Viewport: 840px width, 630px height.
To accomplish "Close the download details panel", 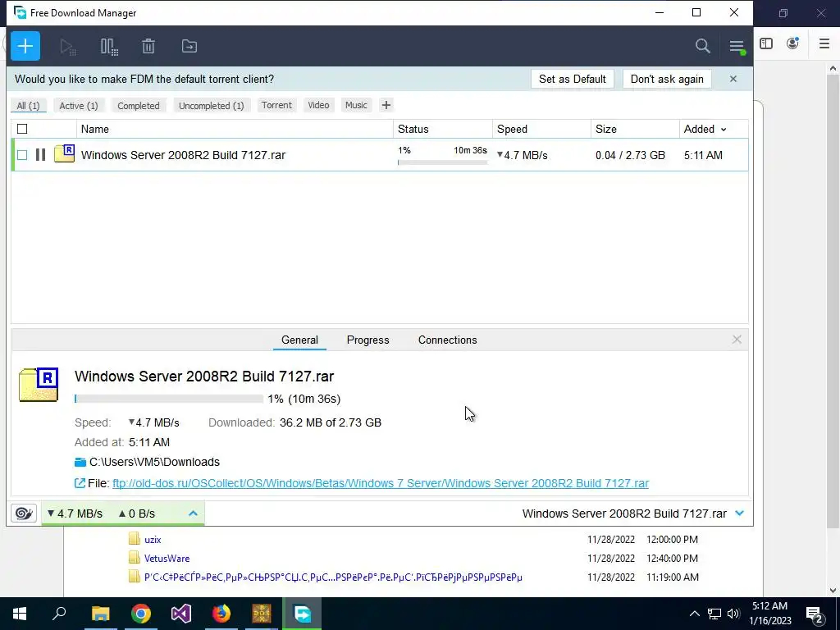I will tap(737, 340).
